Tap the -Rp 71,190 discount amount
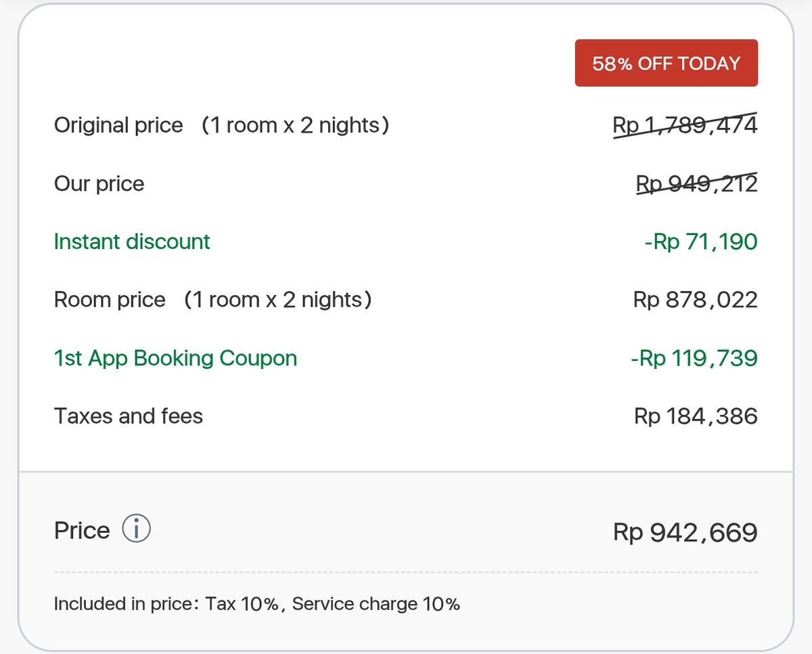This screenshot has width=812, height=654. click(x=700, y=242)
